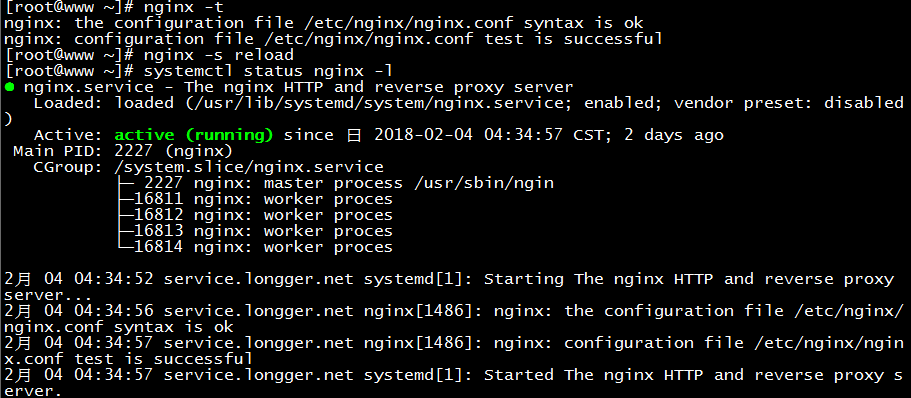Select worker process 16813 tree entry
This screenshot has width=911, height=398.
click(256, 231)
